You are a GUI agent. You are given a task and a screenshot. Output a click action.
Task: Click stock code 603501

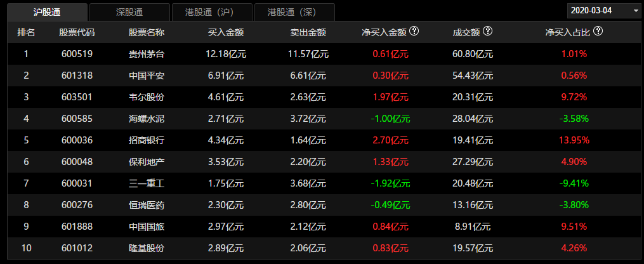coord(76,97)
